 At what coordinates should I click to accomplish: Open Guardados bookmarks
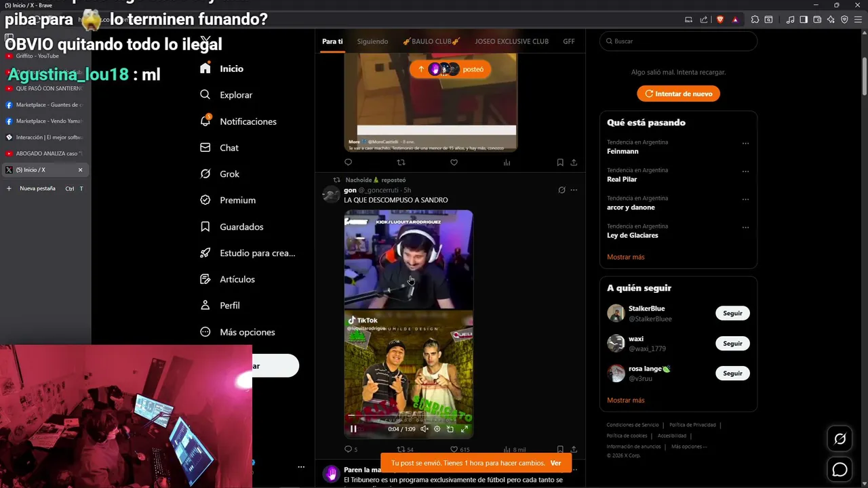pos(232,227)
